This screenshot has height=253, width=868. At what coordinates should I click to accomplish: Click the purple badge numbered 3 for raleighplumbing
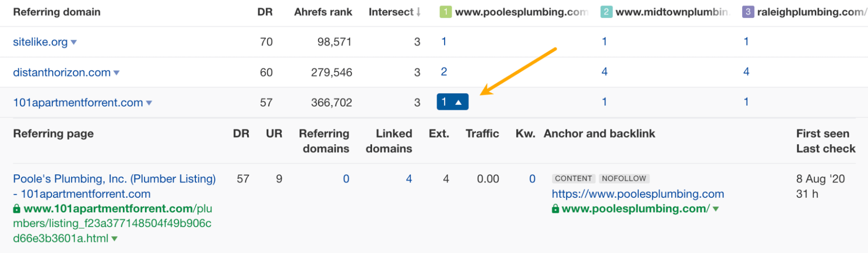[747, 12]
